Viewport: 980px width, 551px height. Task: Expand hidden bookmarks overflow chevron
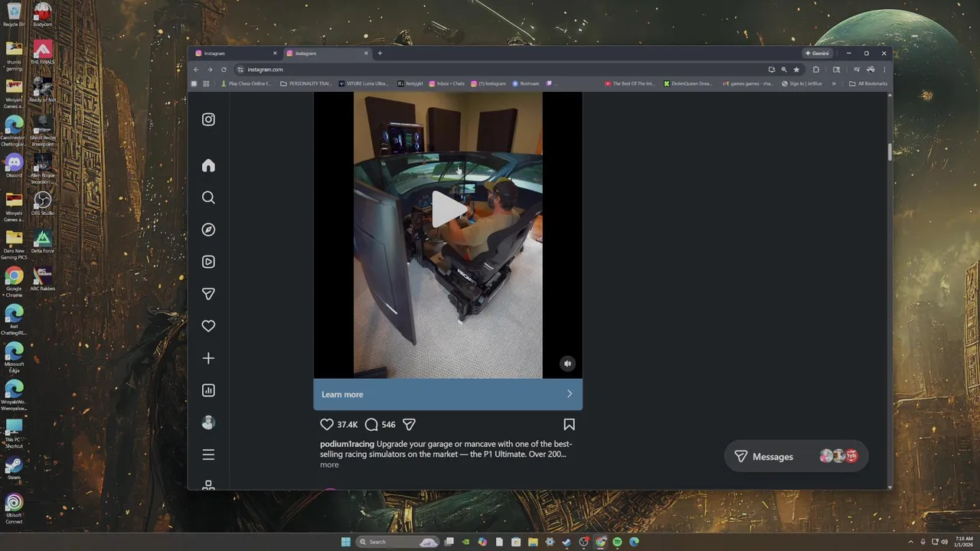[x=834, y=83]
